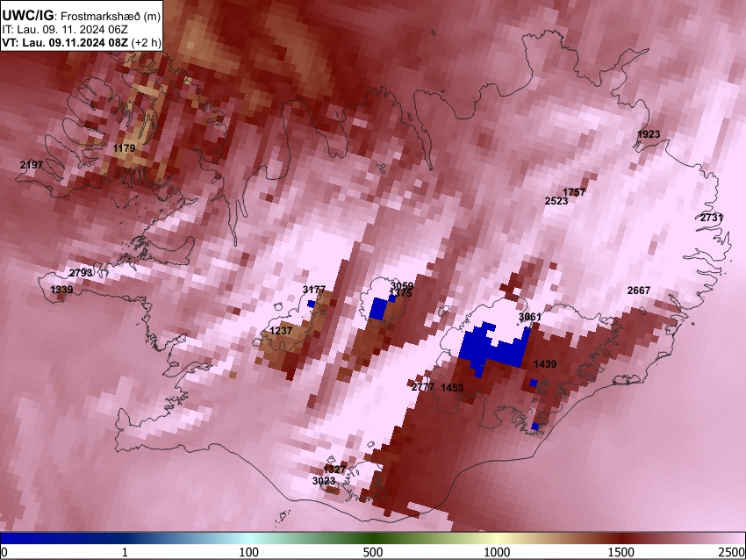Image resolution: width=746 pixels, height=560 pixels.
Task: Click the dark green part of the color scale
Action: [373, 539]
